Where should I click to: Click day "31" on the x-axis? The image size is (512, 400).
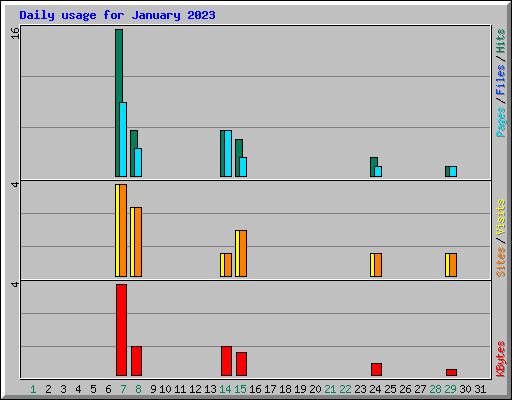coord(480,389)
